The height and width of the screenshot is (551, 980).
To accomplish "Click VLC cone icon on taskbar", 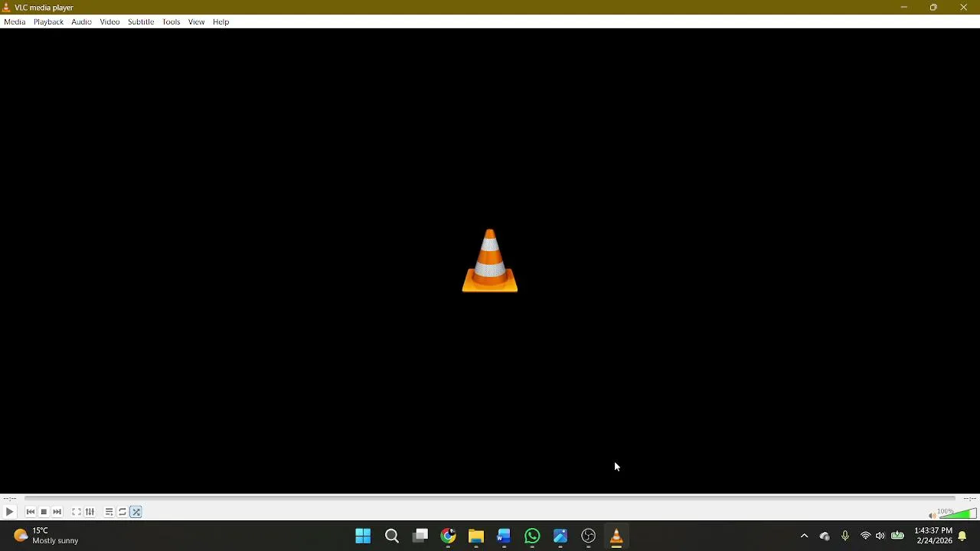I will (616, 536).
